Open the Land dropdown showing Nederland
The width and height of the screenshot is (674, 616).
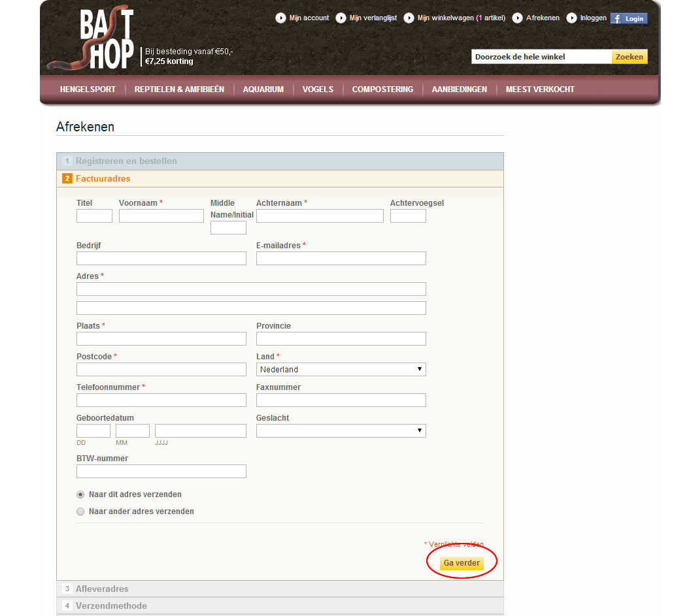(341, 370)
